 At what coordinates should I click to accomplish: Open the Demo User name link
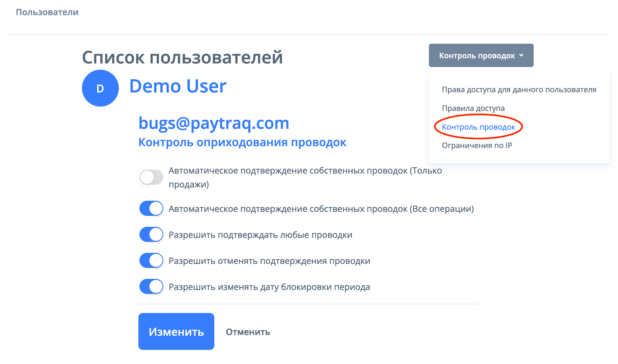[178, 86]
